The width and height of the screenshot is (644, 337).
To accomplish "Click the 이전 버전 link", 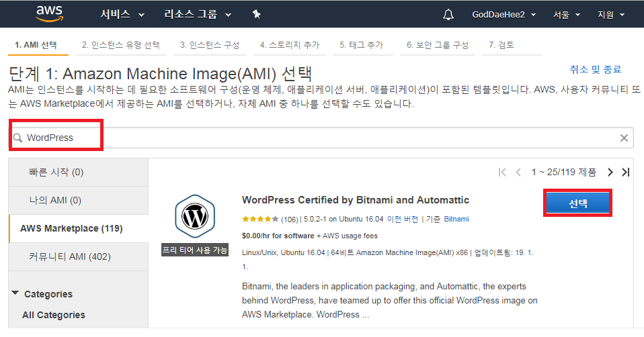I will pyautogui.click(x=403, y=219).
